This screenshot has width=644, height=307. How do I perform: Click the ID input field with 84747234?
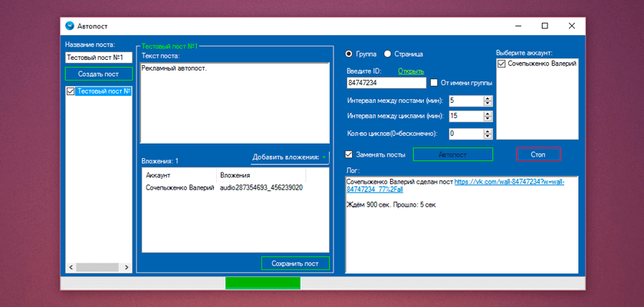point(386,83)
